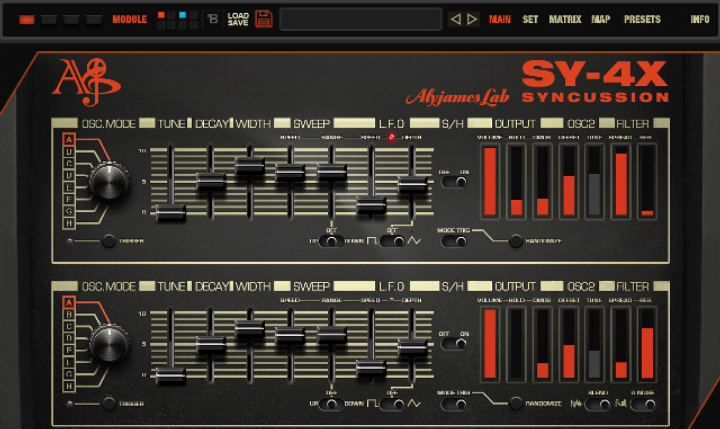Go to next preset with right arrow
720x429 pixels.
coord(472,19)
